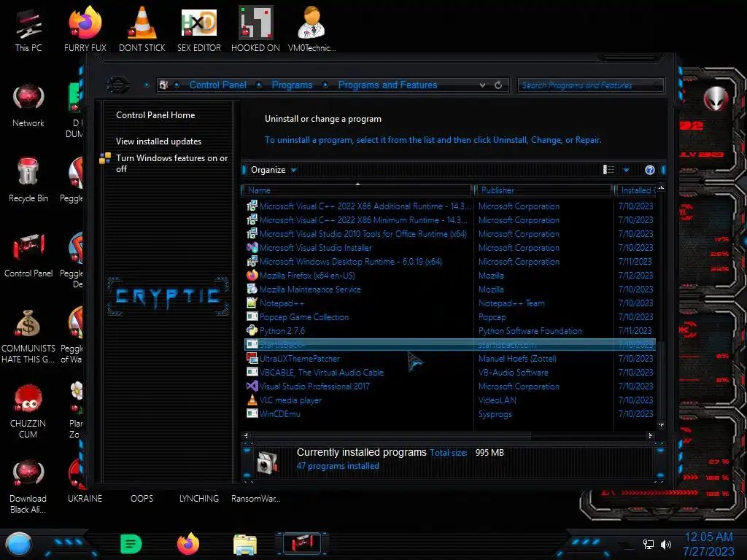Open the This PC desktop icon
The image size is (747, 560).
tap(28, 29)
